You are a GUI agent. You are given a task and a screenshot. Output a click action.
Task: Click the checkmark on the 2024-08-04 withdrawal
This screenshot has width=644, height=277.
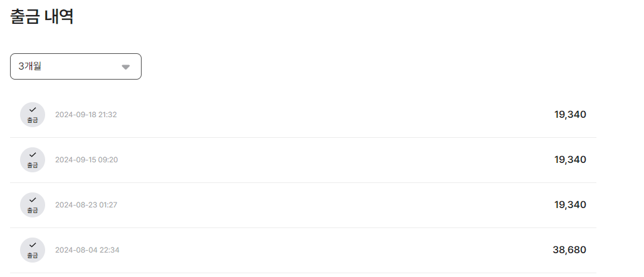(x=33, y=245)
